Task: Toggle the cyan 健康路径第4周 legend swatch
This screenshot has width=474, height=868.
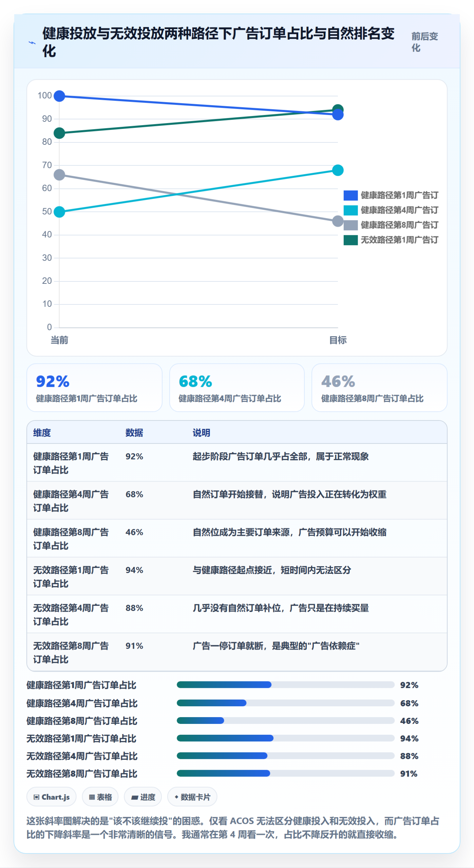Action: (x=350, y=210)
